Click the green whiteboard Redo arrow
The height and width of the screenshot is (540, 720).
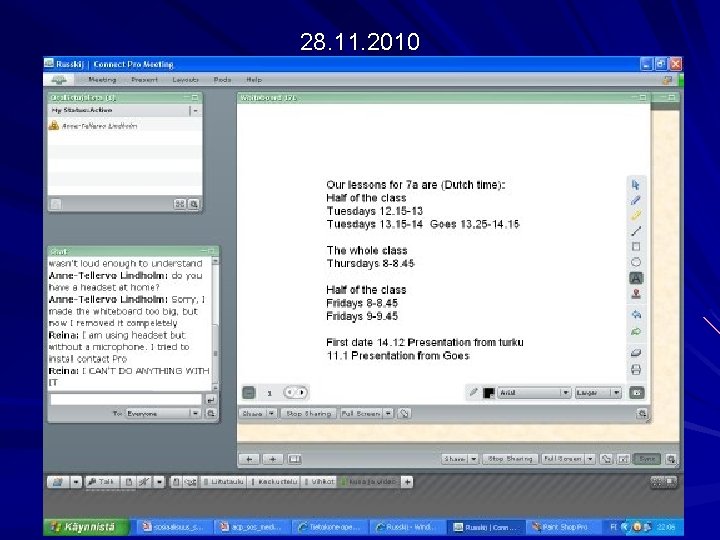click(636, 331)
